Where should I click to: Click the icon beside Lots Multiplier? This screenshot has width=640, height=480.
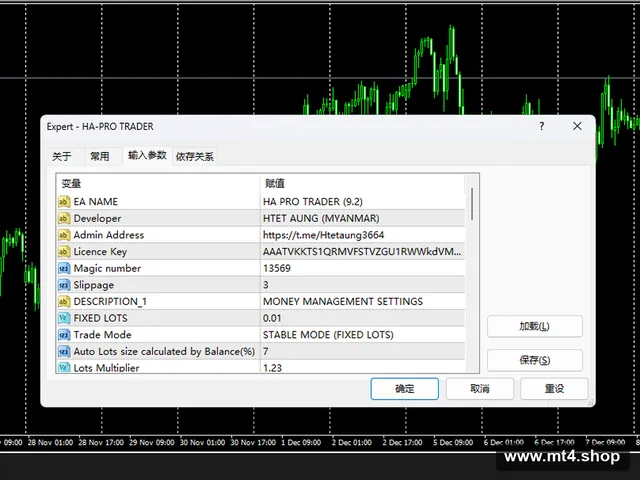pos(64,367)
